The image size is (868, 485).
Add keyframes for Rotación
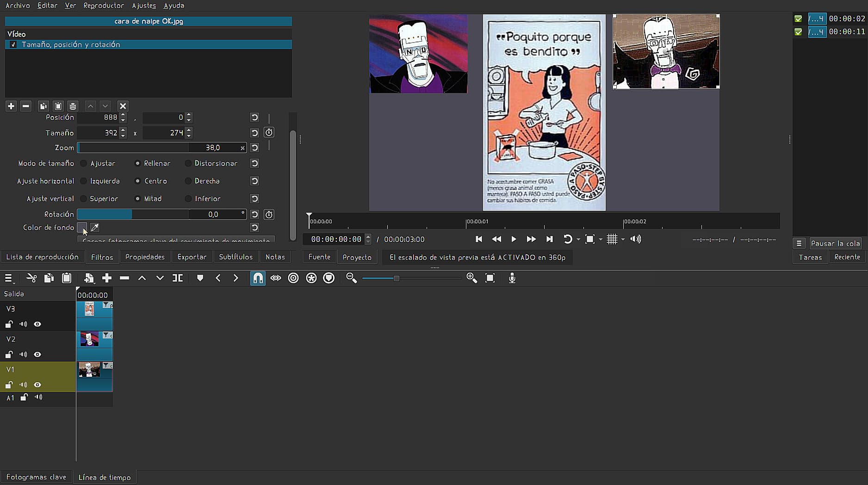pos(269,215)
